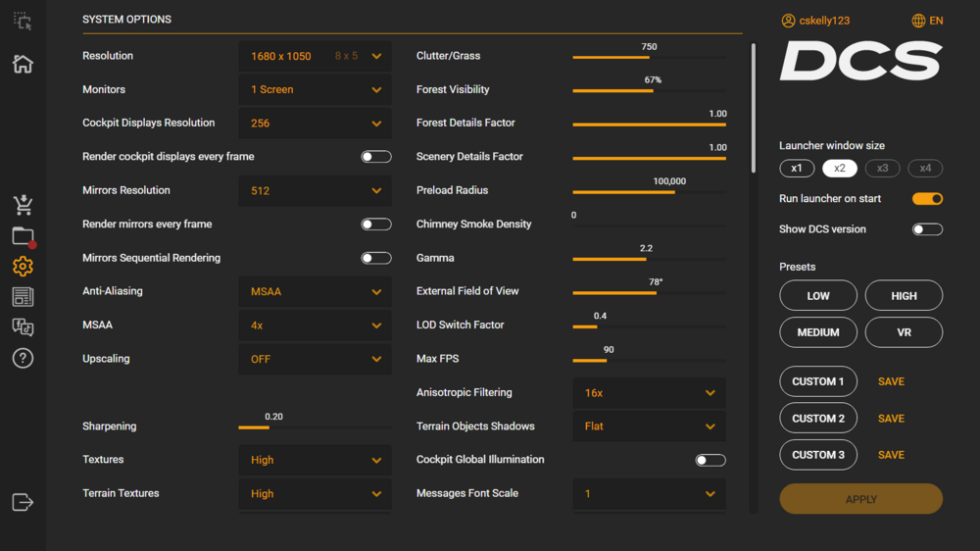The image size is (980, 551).
Task: Open the help question mark icon
Action: 23,358
